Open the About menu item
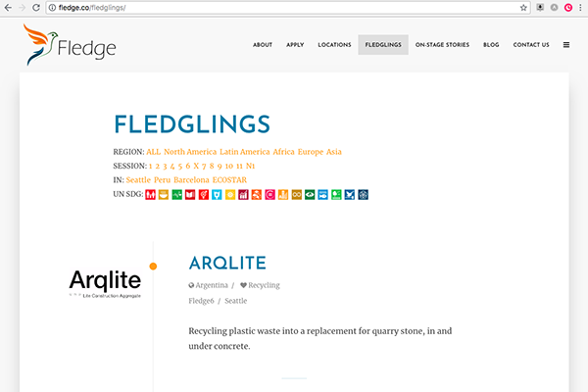 tap(263, 45)
